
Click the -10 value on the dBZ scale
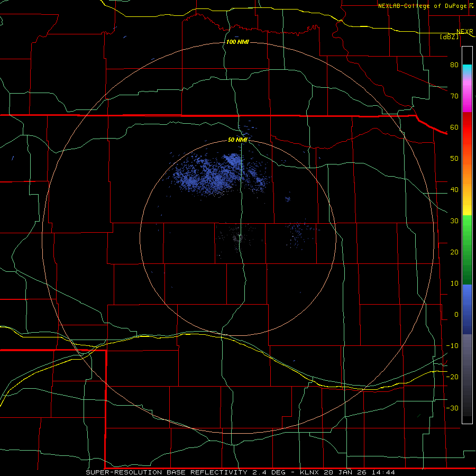point(452,346)
